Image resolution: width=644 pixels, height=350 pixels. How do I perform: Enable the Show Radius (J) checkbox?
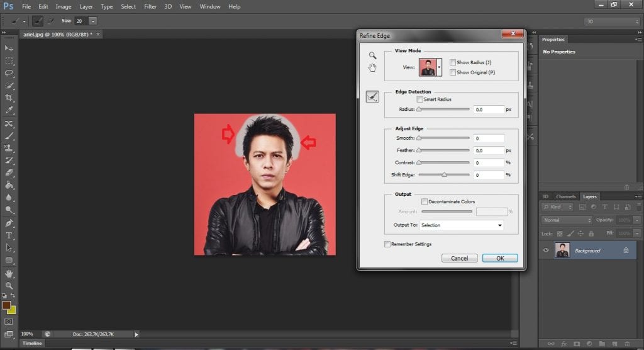[x=453, y=62]
